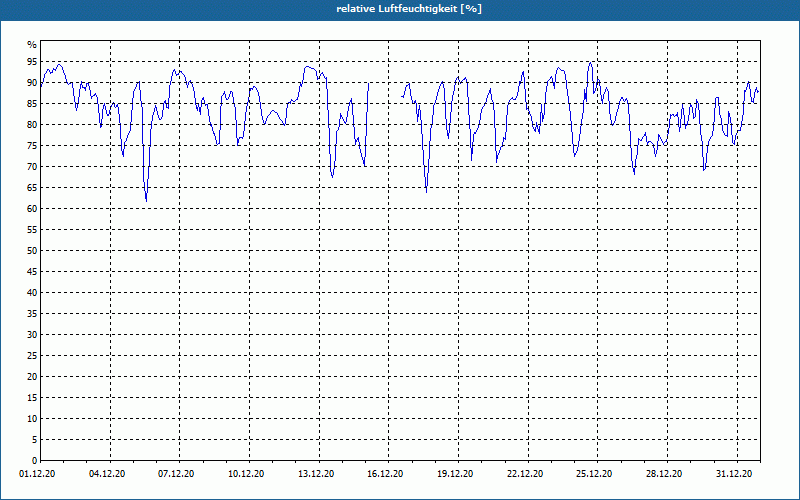Click the 55 y-axis value
The width and height of the screenshot is (800, 500).
point(32,230)
